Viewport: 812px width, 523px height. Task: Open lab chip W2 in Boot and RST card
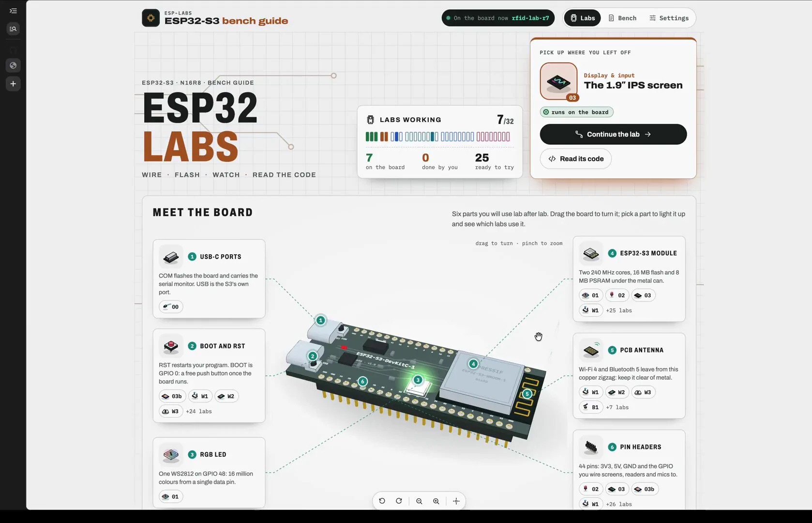(x=226, y=396)
